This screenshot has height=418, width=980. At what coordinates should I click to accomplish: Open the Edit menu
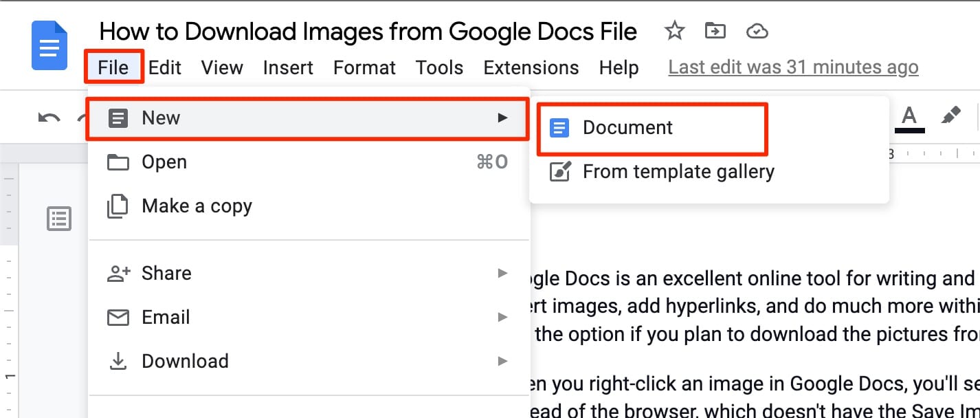point(165,67)
